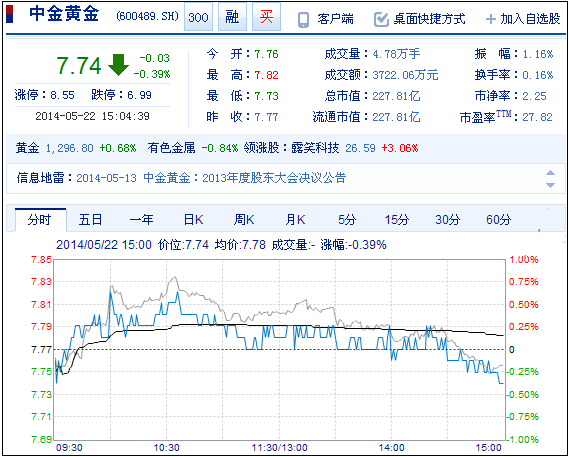This screenshot has width=569, height=457.
Task: Click the stock code (600489.SH)
Action: (148, 17)
